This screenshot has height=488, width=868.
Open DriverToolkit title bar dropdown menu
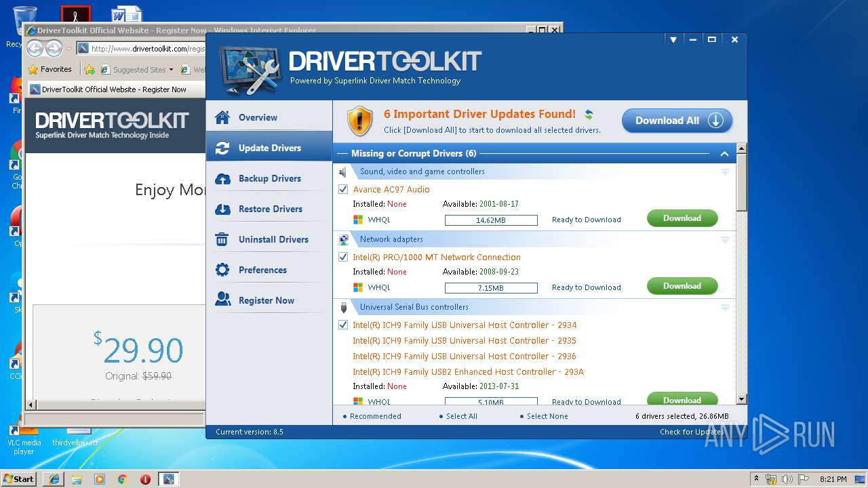coord(673,40)
